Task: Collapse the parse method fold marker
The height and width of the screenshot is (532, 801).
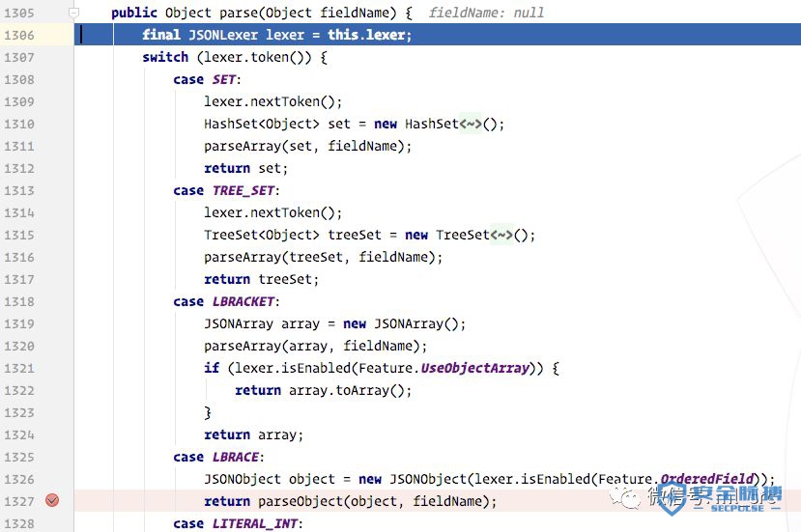Action: tap(73, 13)
